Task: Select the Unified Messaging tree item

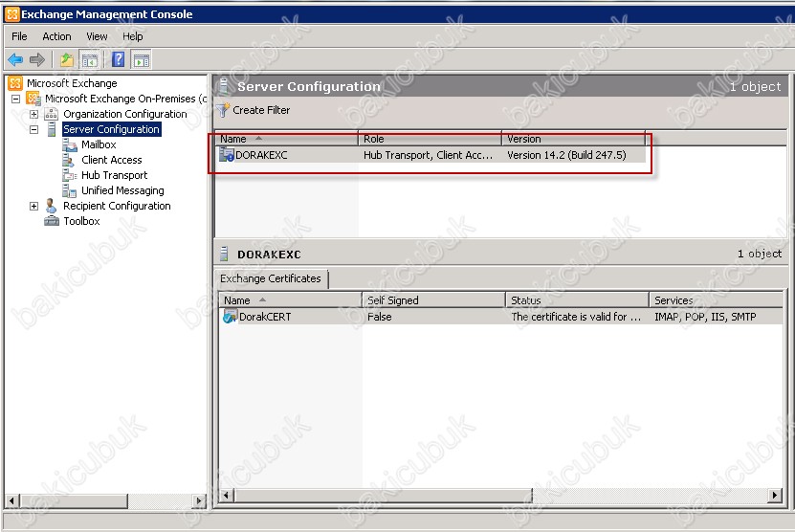Action: 122,190
